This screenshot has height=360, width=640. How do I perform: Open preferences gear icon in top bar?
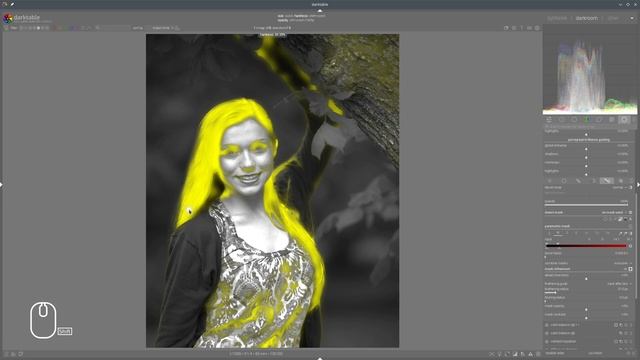(537, 28)
